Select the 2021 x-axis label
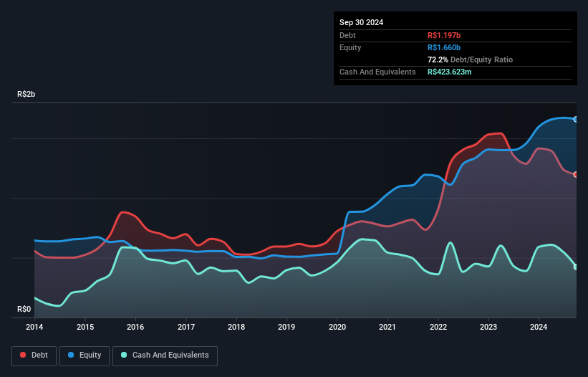The height and width of the screenshot is (377, 588). [387, 327]
